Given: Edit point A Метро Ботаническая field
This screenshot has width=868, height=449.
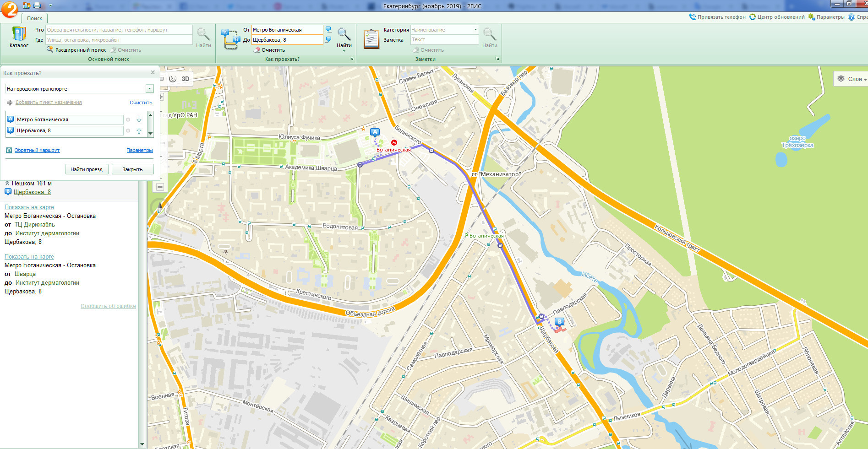Looking at the screenshot, I should point(70,119).
